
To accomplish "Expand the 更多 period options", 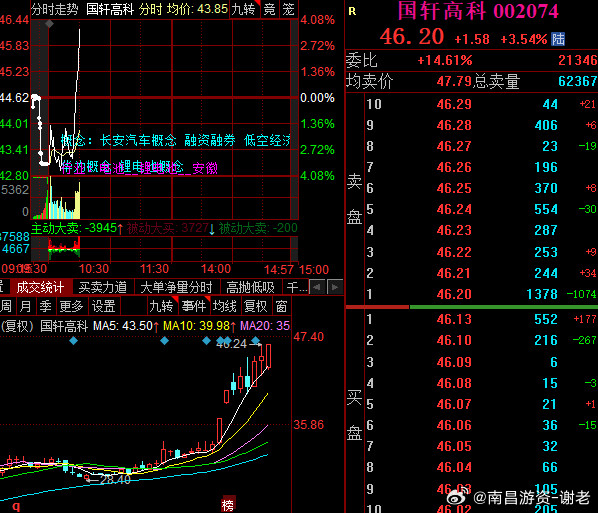I will (x=71, y=306).
